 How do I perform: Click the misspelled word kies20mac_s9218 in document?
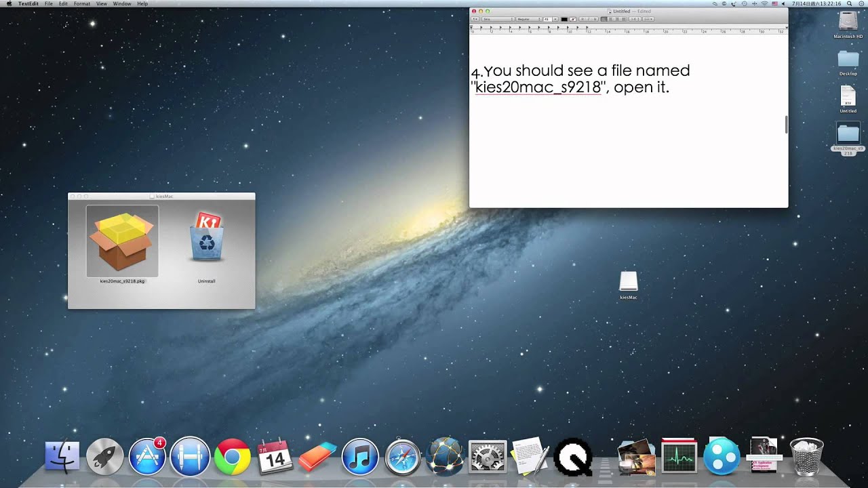point(538,87)
